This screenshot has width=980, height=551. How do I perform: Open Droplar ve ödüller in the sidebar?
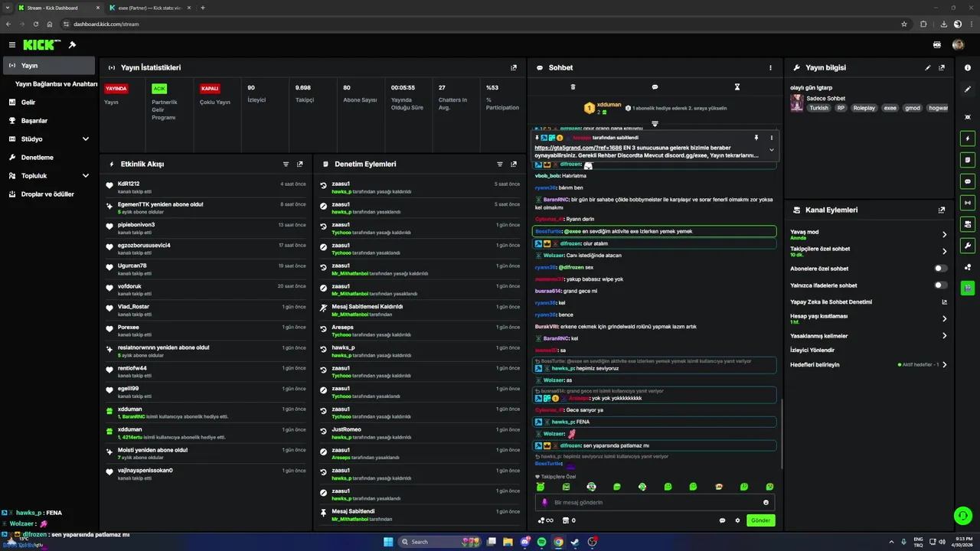(49, 194)
